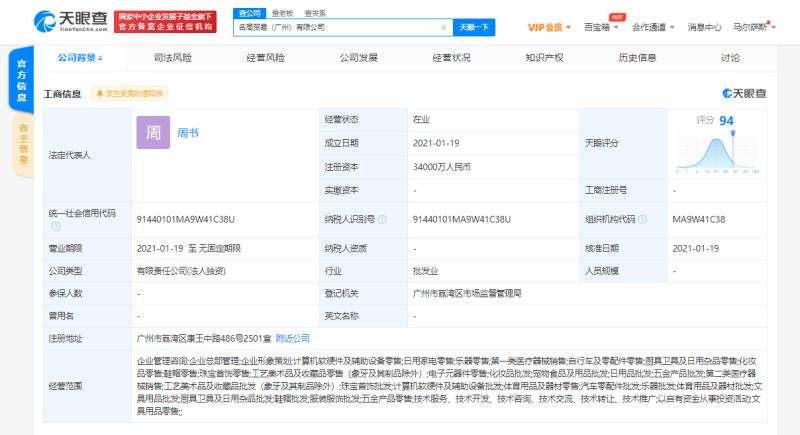800x435 pixels.
Task: Select the 查公司 search tab
Action: tap(249, 13)
